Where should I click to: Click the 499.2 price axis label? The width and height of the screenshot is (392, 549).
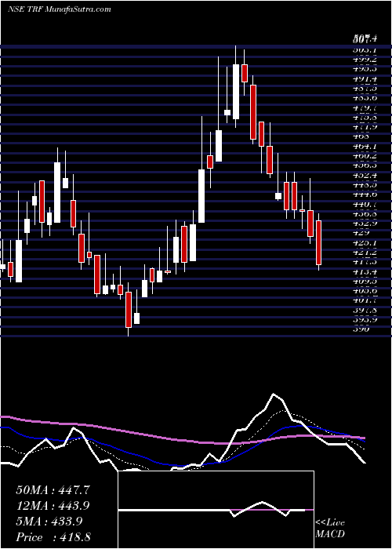click(365, 60)
